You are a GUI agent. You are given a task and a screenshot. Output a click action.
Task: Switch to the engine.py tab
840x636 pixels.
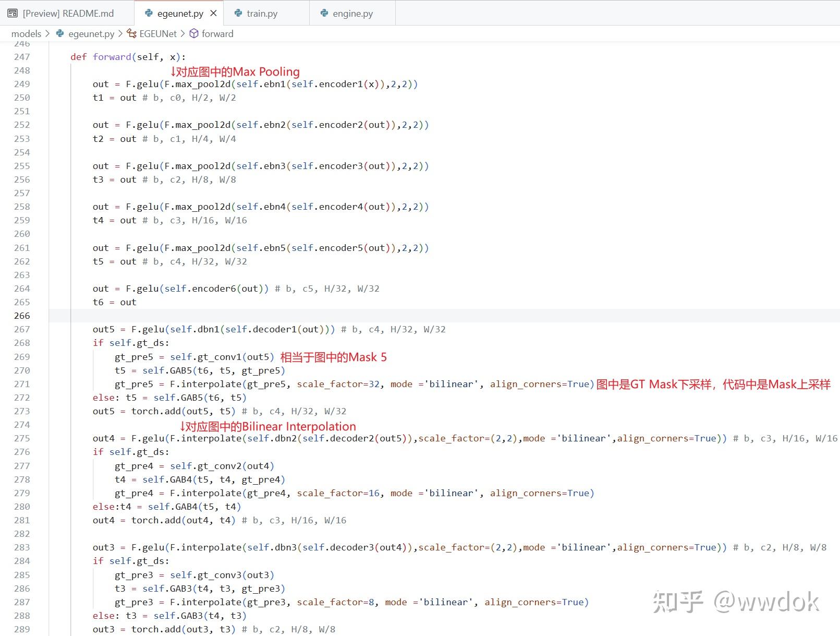352,13
